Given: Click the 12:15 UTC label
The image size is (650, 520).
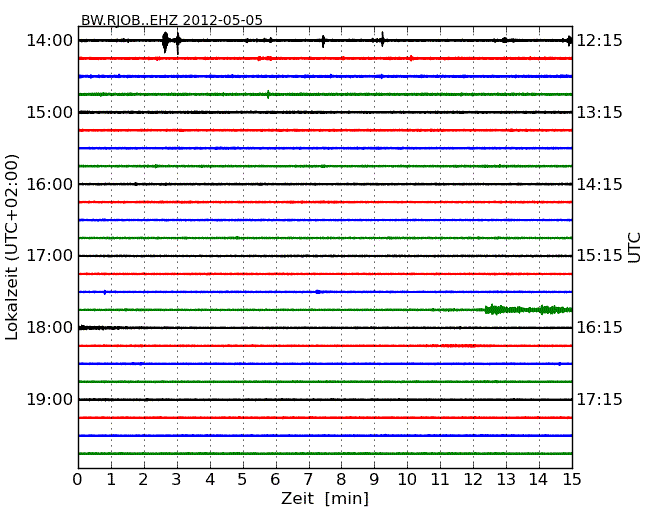Looking at the screenshot, I should click(x=600, y=41).
